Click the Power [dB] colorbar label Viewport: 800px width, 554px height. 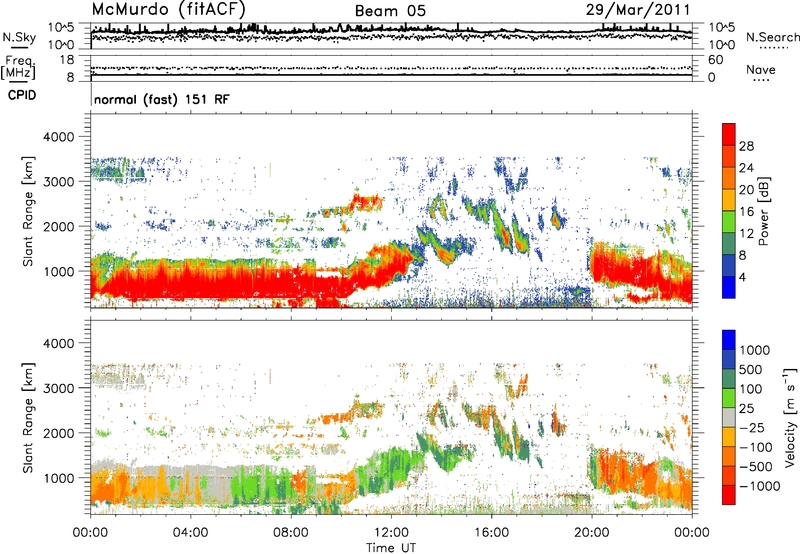click(x=763, y=211)
